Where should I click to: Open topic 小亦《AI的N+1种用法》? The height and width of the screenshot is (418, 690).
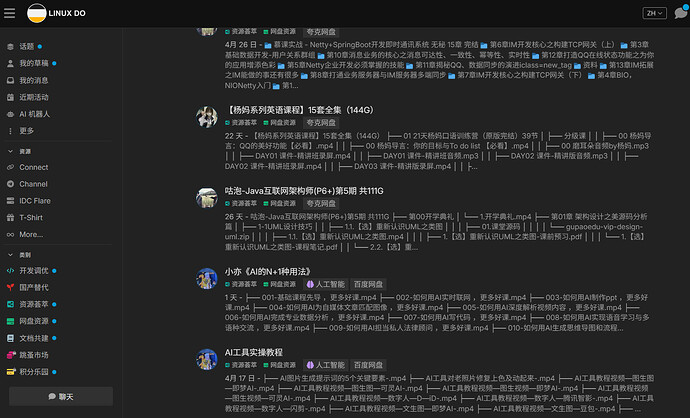268,271
